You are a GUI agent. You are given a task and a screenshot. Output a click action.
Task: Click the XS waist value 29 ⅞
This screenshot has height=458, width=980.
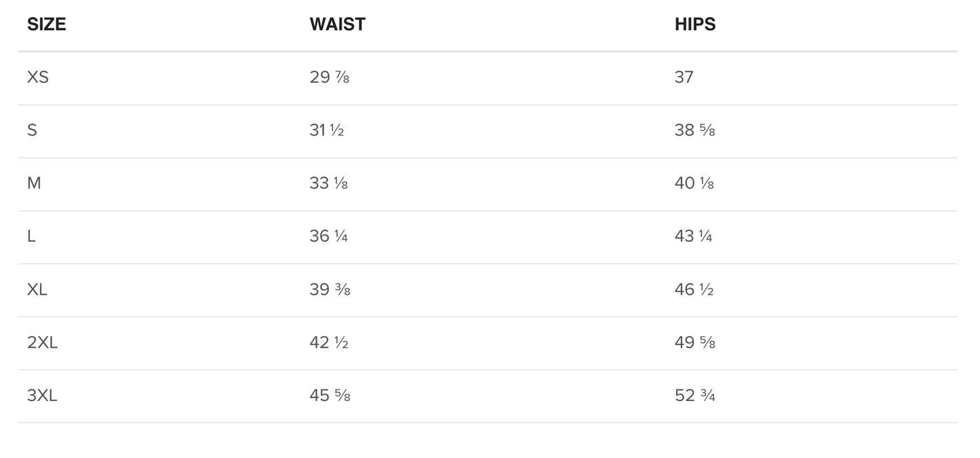click(x=329, y=77)
